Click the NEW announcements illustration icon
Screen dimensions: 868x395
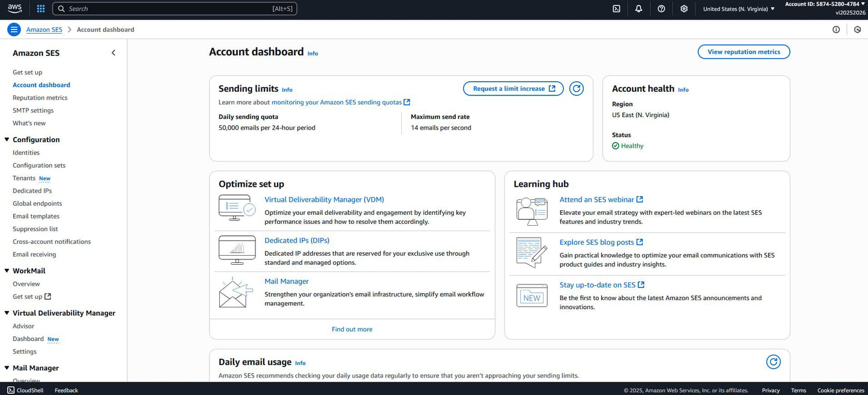532,295
